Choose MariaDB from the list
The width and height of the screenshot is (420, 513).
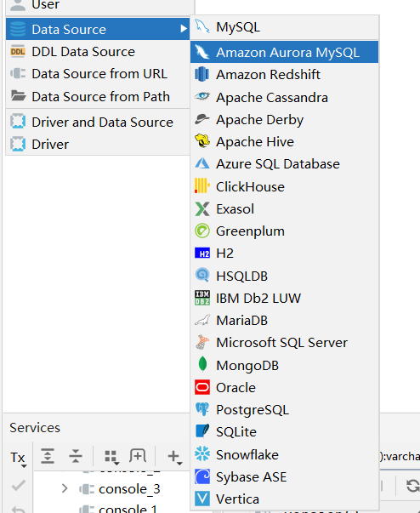pyautogui.click(x=284, y=320)
